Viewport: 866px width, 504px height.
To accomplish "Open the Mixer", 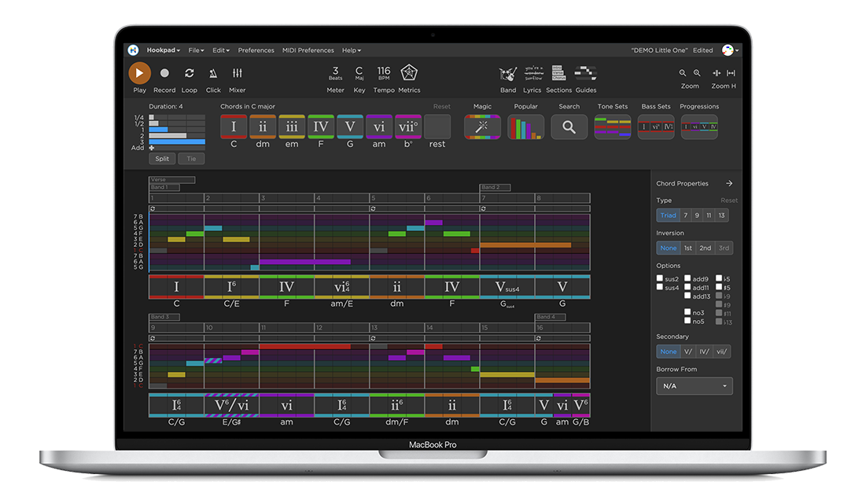I will click(237, 76).
